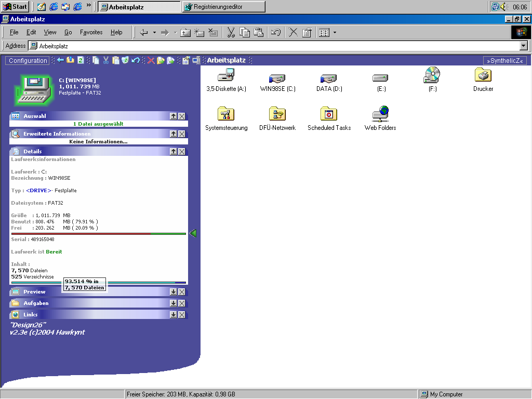Select the (E:) drive icon
532x399 pixels.
(x=380, y=78)
